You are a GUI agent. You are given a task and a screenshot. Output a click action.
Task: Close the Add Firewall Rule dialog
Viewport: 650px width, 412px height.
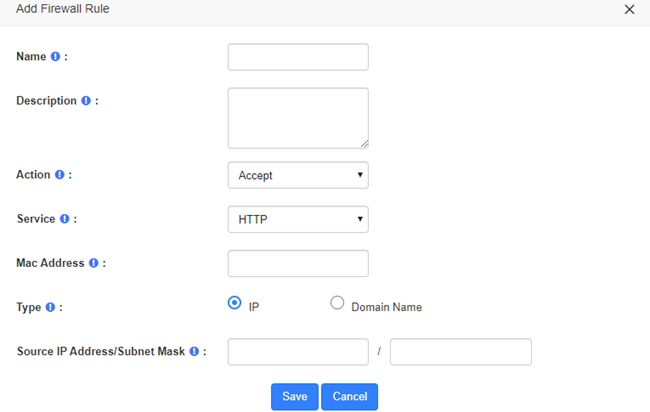[x=629, y=9]
